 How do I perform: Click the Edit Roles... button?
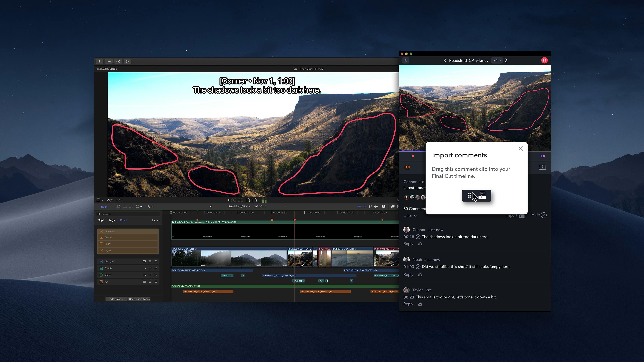[x=116, y=299]
